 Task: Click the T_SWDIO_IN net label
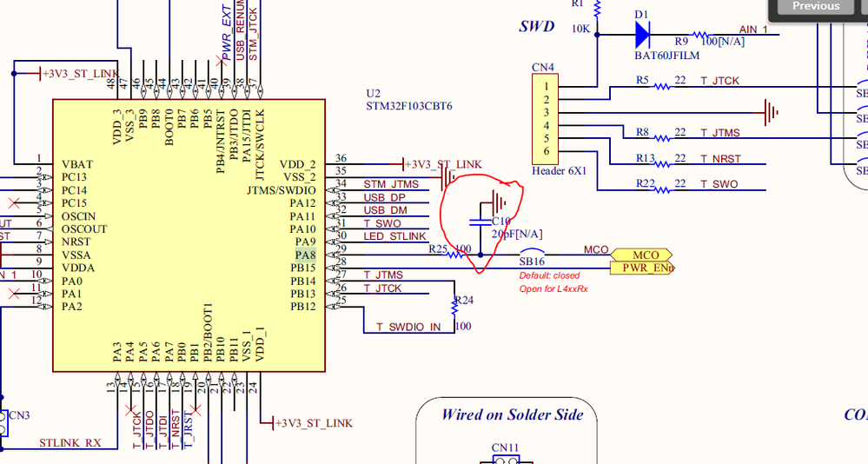[x=408, y=328]
